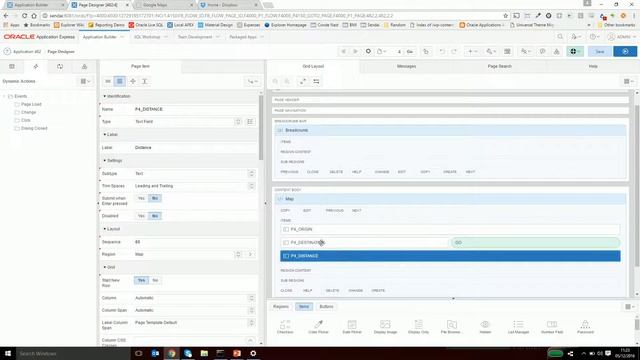Viewport: 640px width, 360px height.
Task: Select the Password item in gallery
Action: tap(585, 327)
